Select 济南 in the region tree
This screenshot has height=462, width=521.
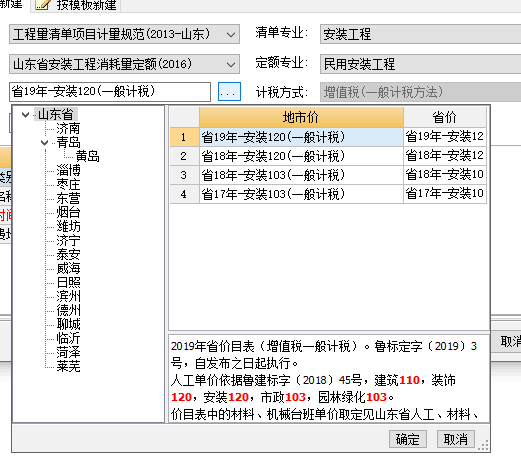68,128
